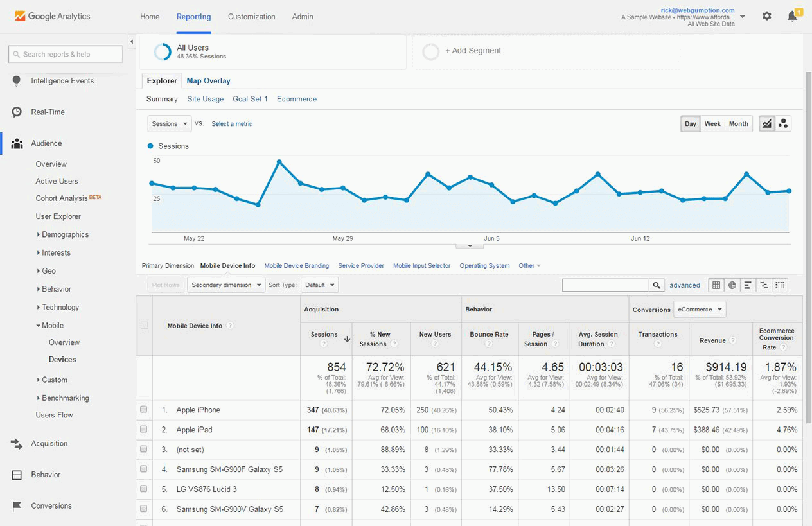Open the Admin settings gear icon
The height and width of the screenshot is (526, 812).
point(766,16)
